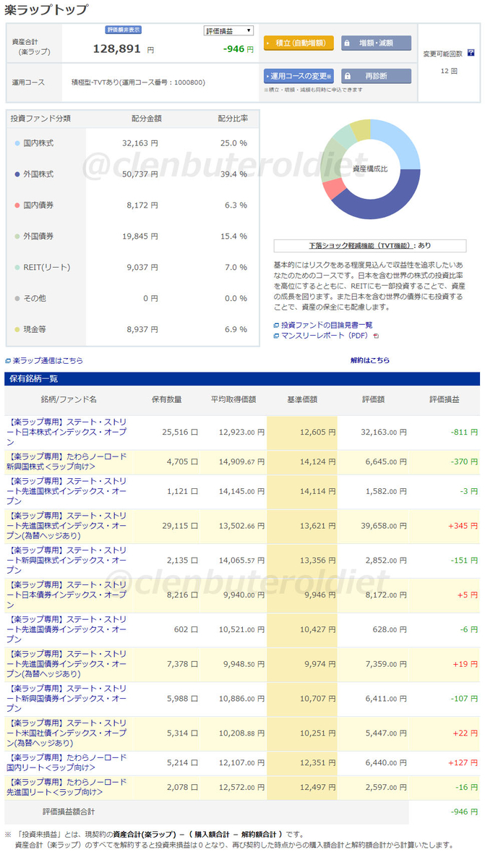The height and width of the screenshot is (868, 485).
Task: Click the help question-mark icon beside 変更可能回数
Action: [x=471, y=53]
